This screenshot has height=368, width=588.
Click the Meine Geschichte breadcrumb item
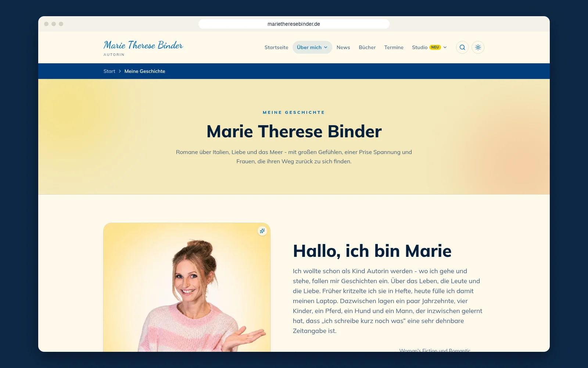pos(145,71)
